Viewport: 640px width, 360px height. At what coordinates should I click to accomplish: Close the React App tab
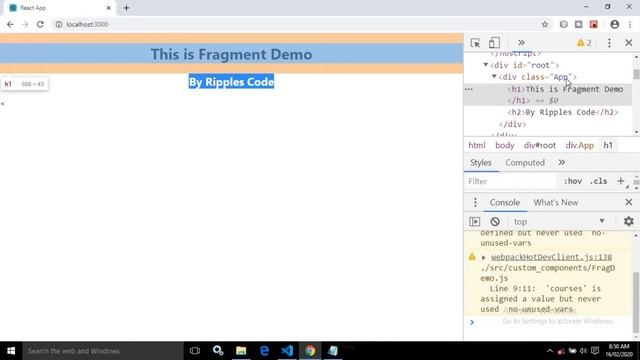coord(109,8)
